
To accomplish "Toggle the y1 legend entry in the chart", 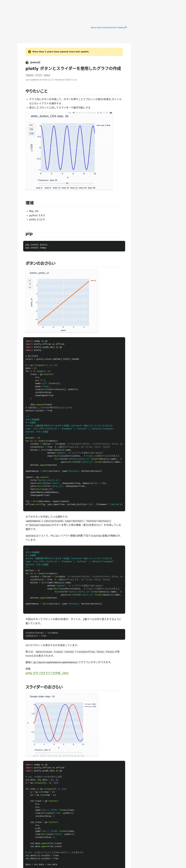I will [93, 281].
